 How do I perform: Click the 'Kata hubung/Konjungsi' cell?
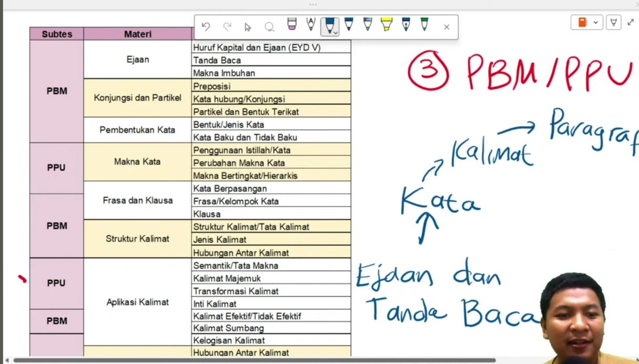(271, 98)
